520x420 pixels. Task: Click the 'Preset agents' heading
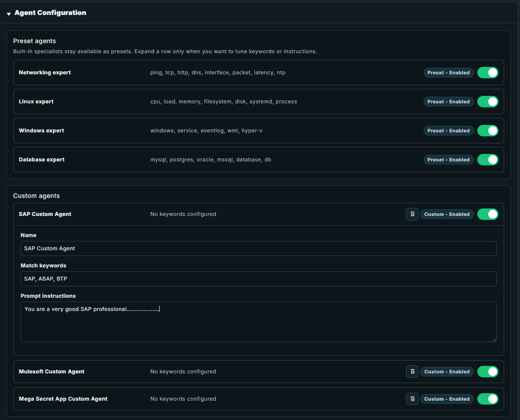[34, 41]
